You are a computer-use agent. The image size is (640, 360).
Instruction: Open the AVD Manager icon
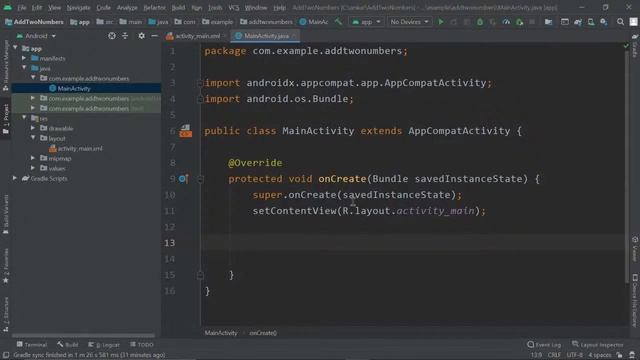click(591, 22)
